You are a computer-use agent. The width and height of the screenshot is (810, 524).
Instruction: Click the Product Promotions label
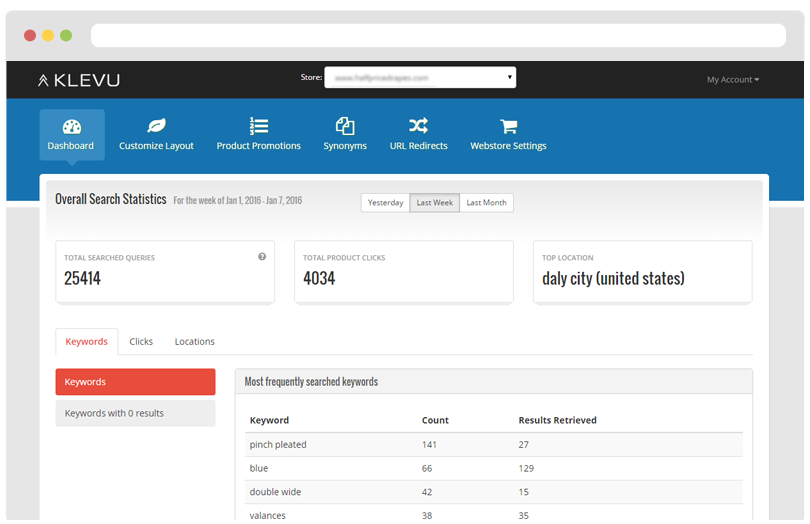coord(258,146)
